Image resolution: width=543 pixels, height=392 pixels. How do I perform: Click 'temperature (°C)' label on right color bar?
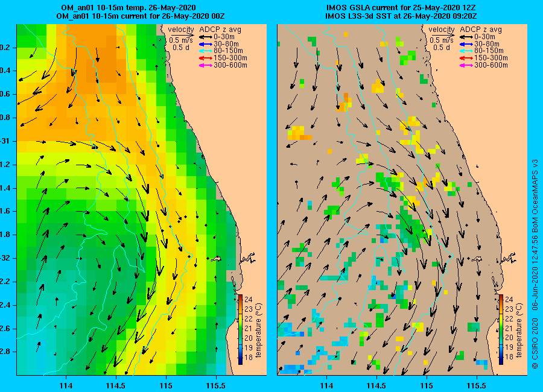[x=519, y=330]
